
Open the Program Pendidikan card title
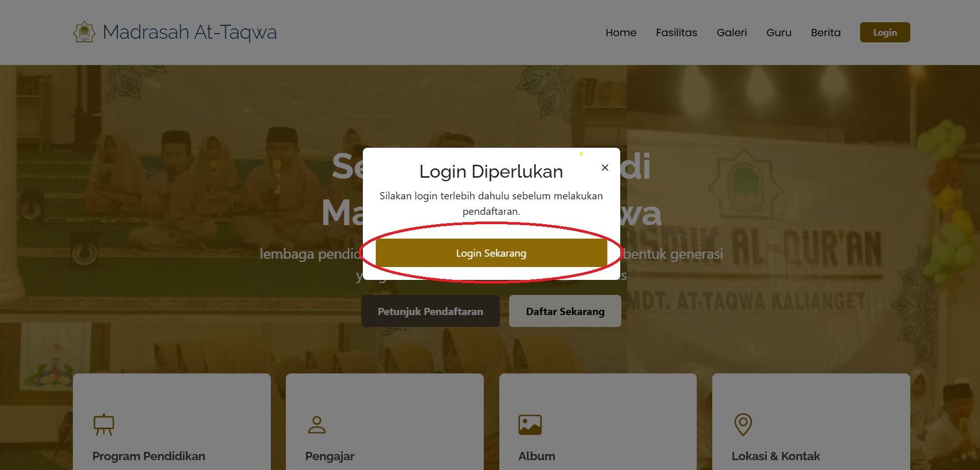(148, 456)
